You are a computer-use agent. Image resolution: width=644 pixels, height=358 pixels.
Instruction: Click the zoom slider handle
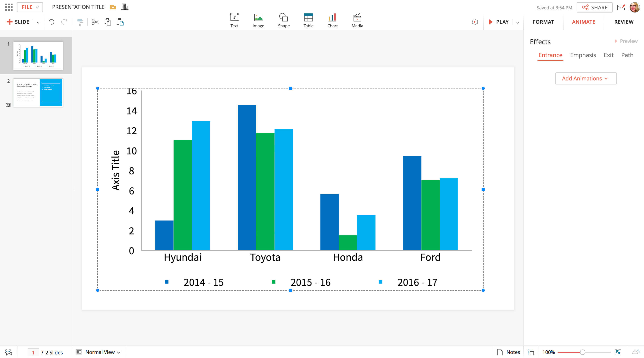tap(582, 352)
